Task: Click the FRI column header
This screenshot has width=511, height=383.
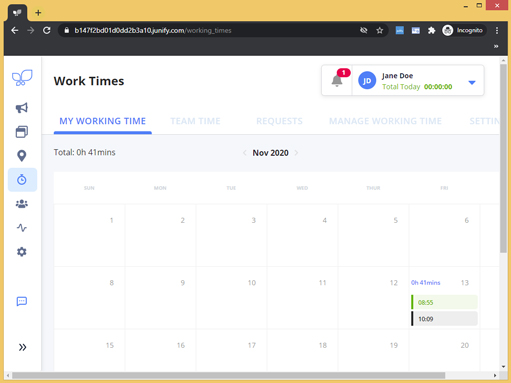Action: click(x=444, y=188)
